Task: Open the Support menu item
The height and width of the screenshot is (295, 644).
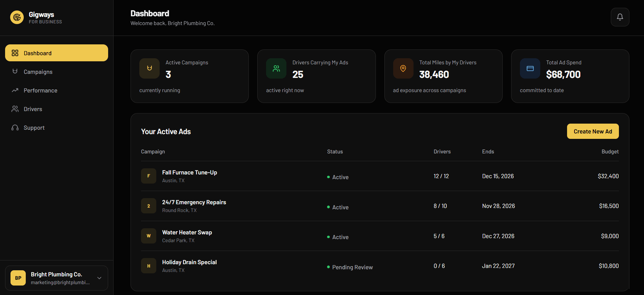Action: click(x=57, y=127)
